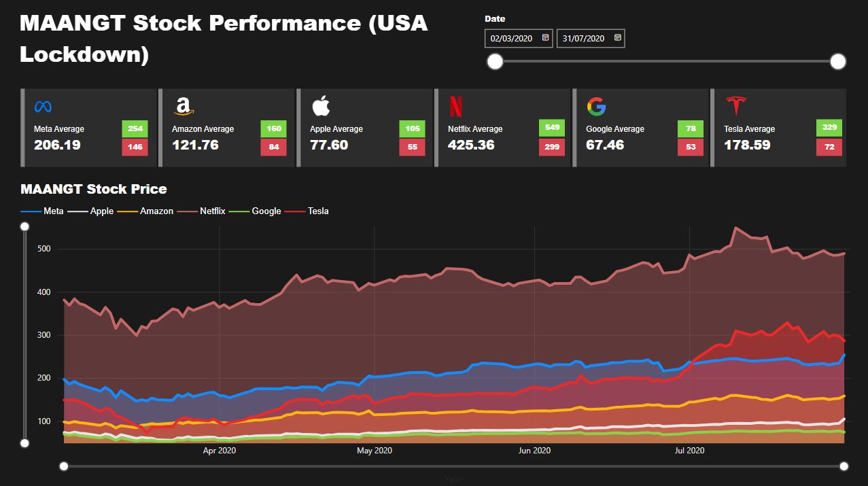Screen dimensions: 868x486
Task: Click the Meta Average label
Action: point(59,129)
